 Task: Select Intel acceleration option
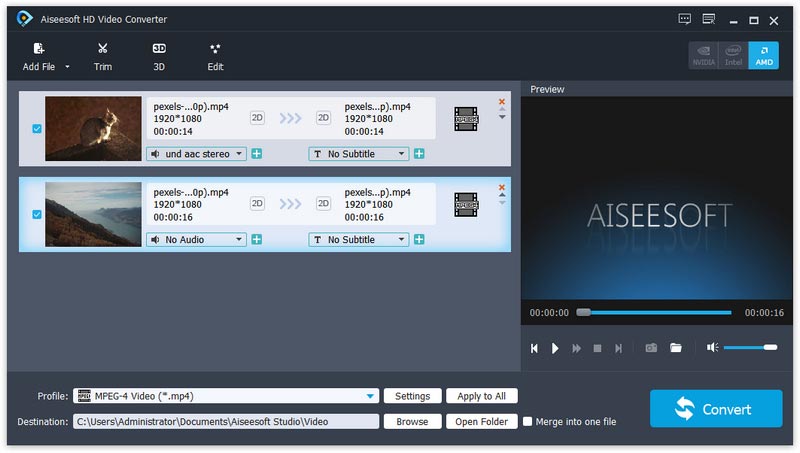point(733,55)
